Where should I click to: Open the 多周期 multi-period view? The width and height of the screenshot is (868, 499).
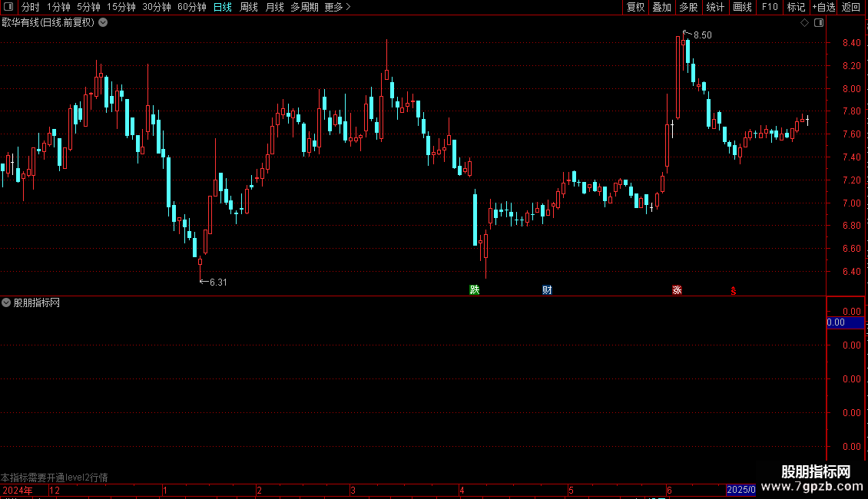pos(304,7)
